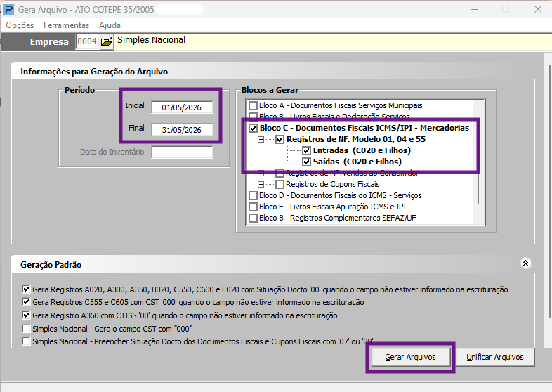Uncheck Bloco C Documentos Fiscais ICMS/IPI
The height and width of the screenshot is (392, 552).
coord(253,128)
